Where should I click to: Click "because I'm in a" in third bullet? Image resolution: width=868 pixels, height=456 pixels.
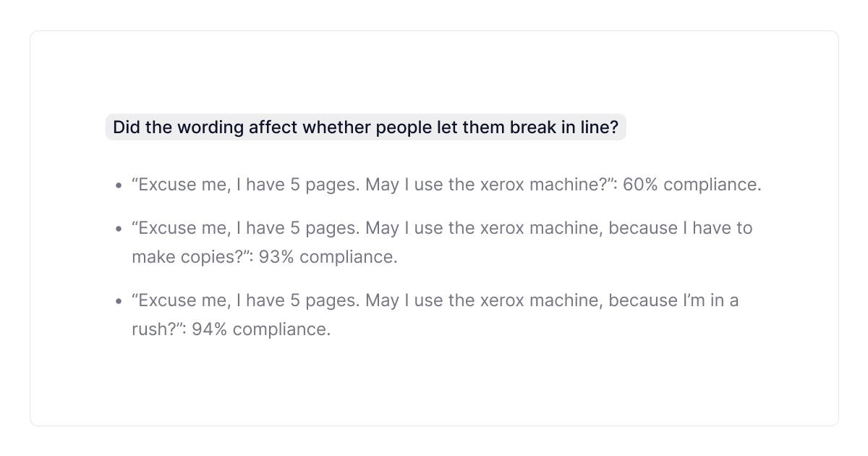673,300
